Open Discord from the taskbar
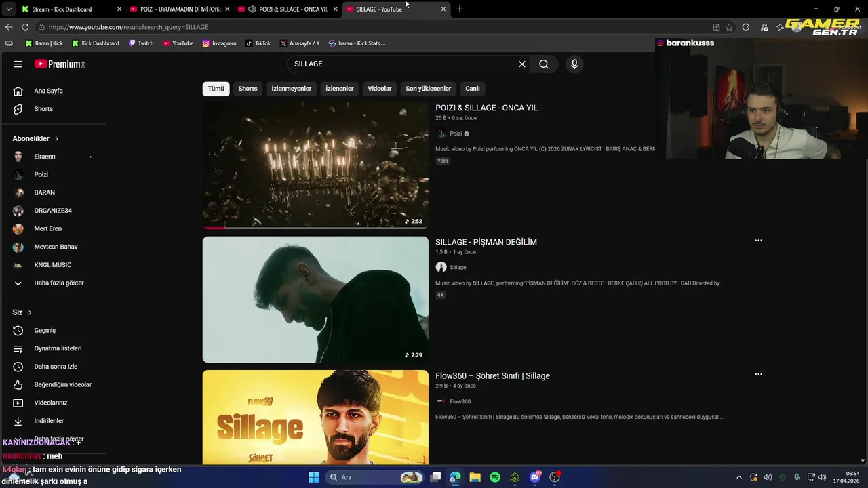868x488 pixels. click(x=535, y=477)
